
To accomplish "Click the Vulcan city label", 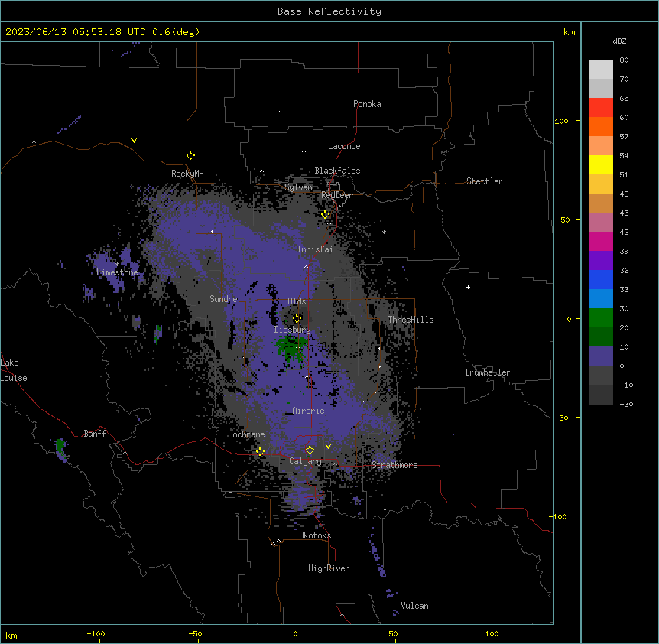I will tap(415, 606).
